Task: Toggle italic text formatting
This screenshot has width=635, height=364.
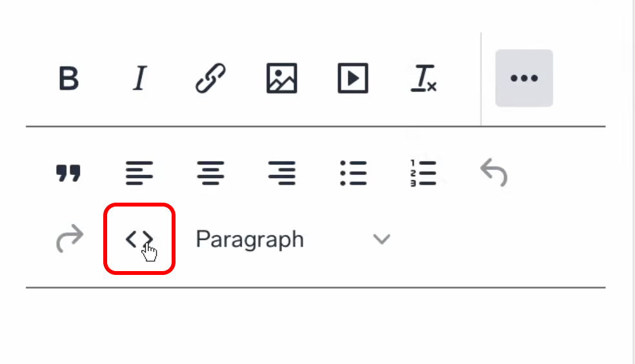Action: click(x=139, y=79)
